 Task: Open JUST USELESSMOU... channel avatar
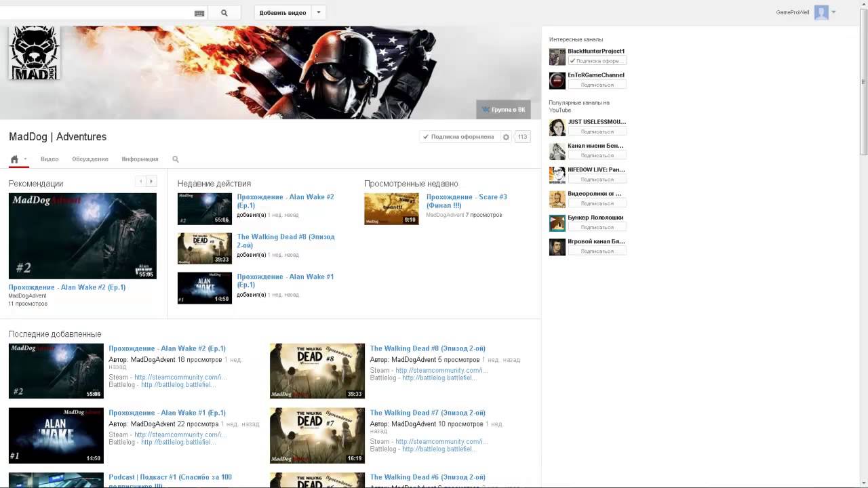pos(557,127)
